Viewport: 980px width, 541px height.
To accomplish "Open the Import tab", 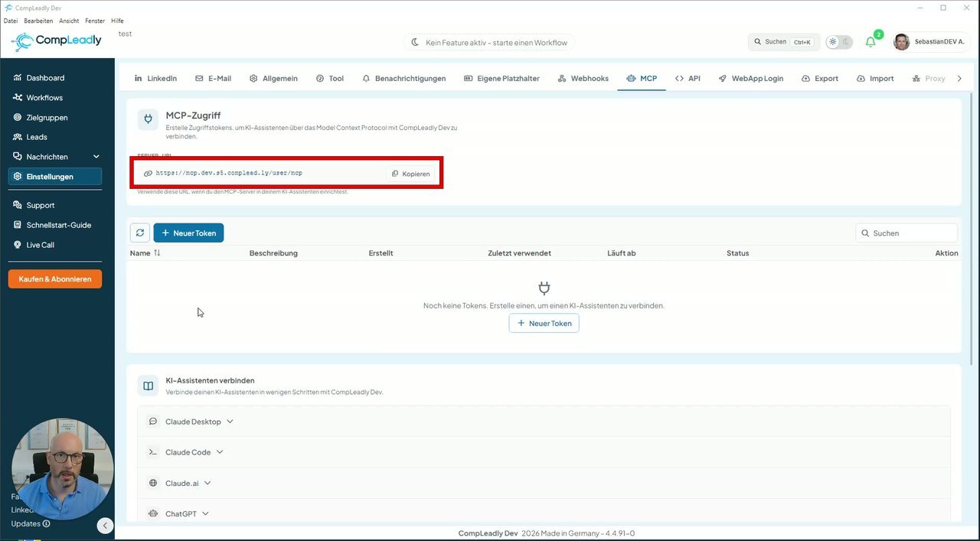I will click(x=875, y=78).
